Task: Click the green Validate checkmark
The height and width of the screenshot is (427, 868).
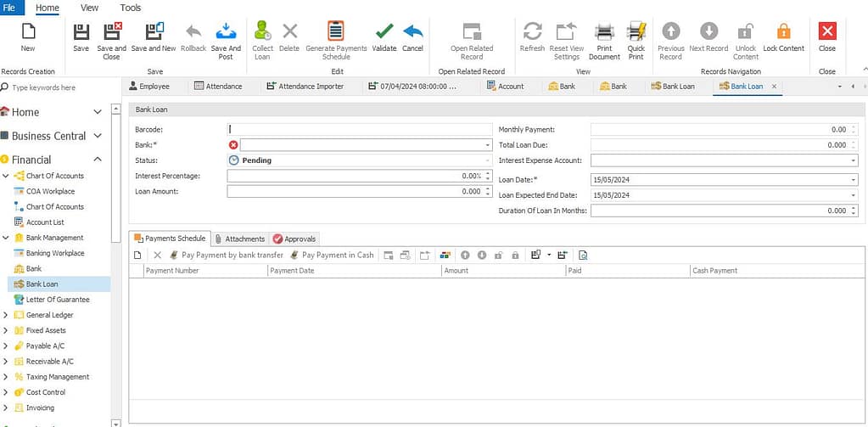Action: (384, 31)
